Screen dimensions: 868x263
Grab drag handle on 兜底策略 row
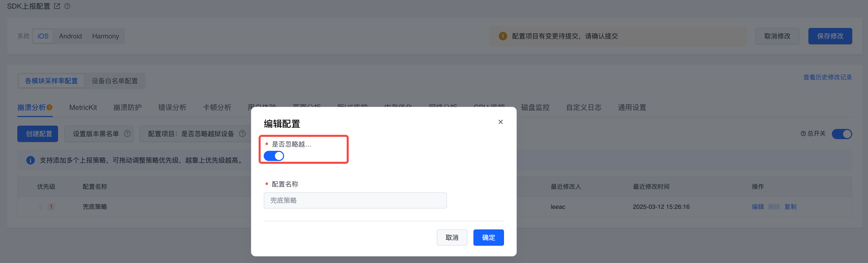coord(40,207)
